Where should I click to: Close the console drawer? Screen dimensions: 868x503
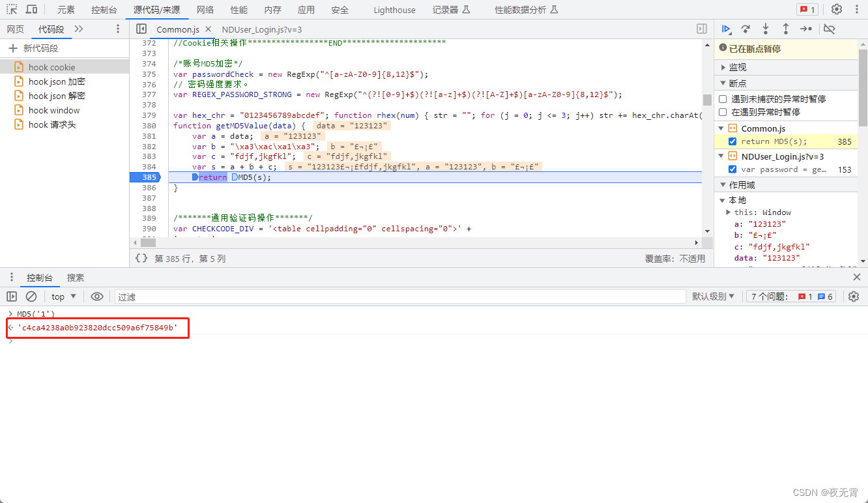(857, 277)
